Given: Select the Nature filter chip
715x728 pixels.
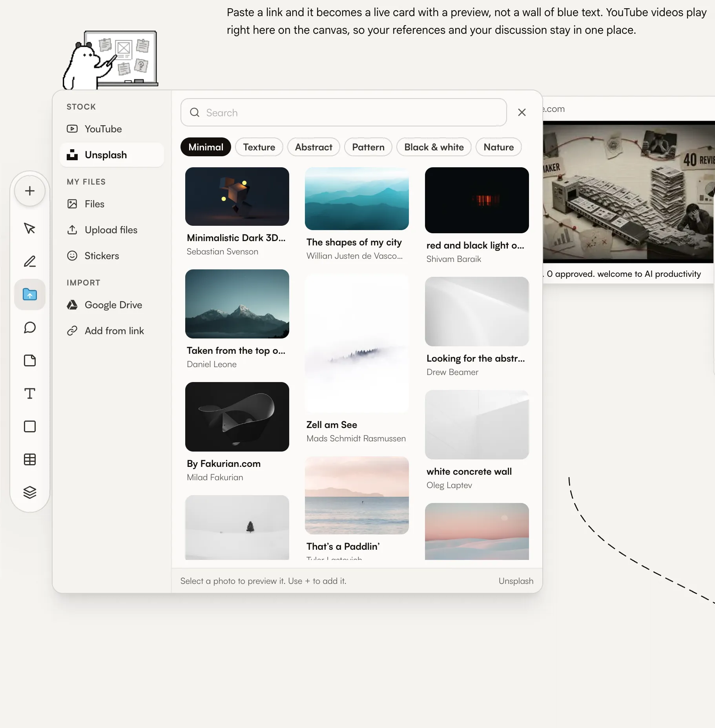Looking at the screenshot, I should 499,147.
